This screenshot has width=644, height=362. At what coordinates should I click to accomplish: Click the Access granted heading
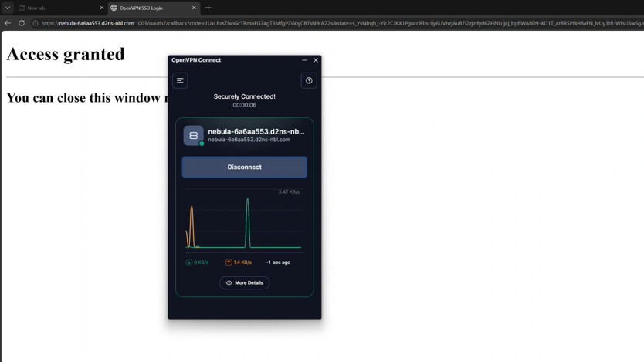[66, 55]
